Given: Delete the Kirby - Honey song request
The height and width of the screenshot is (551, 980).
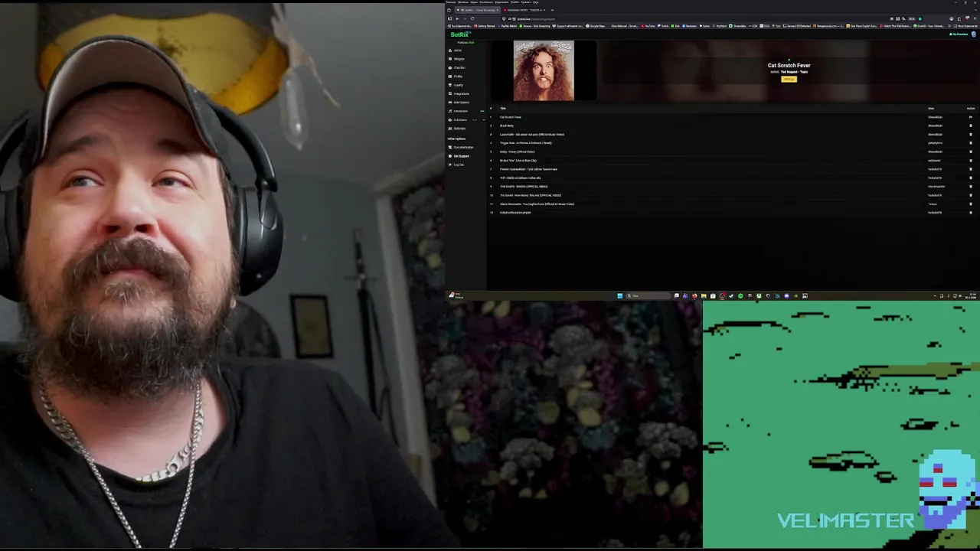Looking at the screenshot, I should 971,152.
